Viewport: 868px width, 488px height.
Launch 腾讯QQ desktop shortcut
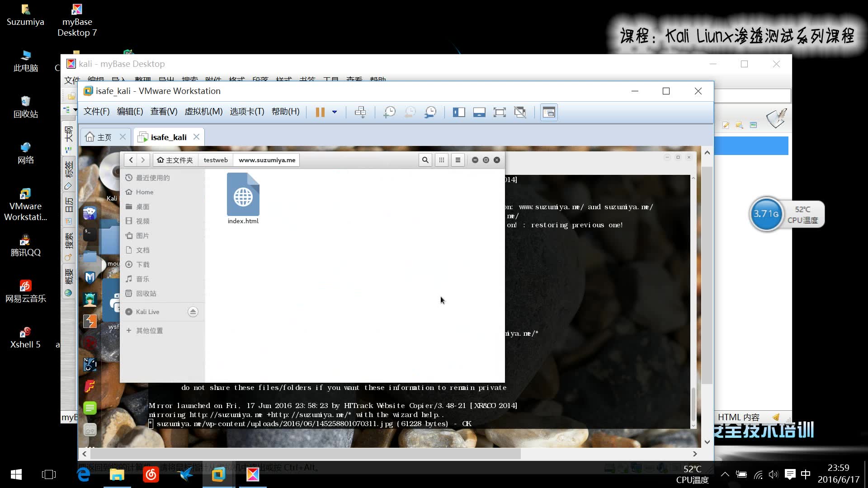(x=25, y=246)
